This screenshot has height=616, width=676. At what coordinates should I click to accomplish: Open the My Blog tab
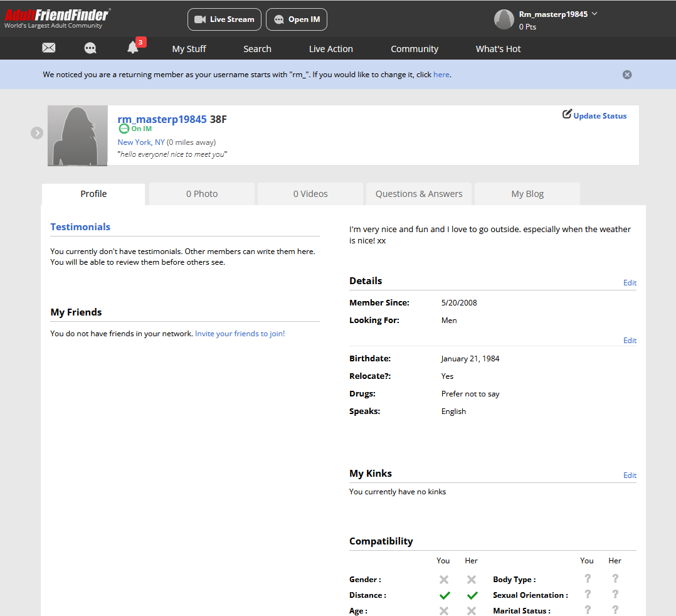pyautogui.click(x=527, y=194)
